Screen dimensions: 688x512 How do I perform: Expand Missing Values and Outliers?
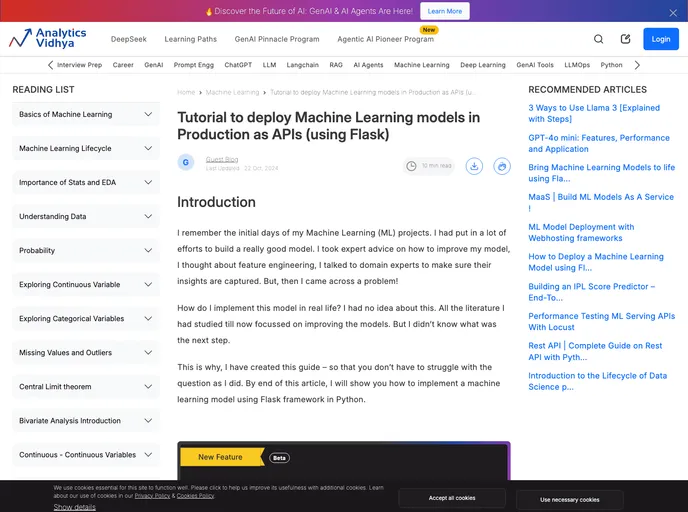pos(86,353)
